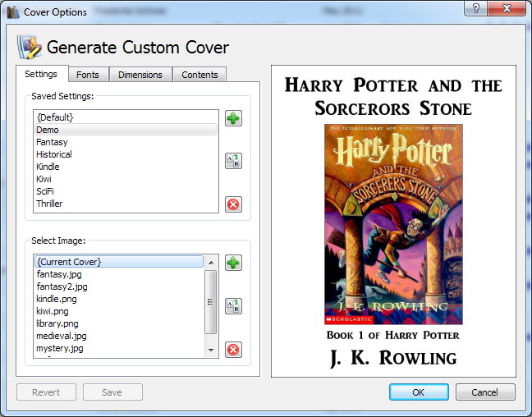Rename the selected saved setting
The height and width of the screenshot is (417, 532).
233,161
